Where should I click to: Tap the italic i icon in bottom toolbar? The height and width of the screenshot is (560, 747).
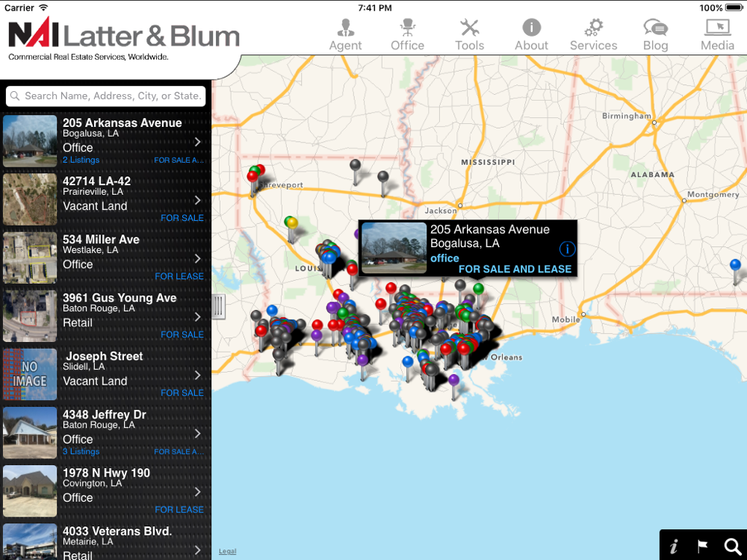[x=674, y=546]
